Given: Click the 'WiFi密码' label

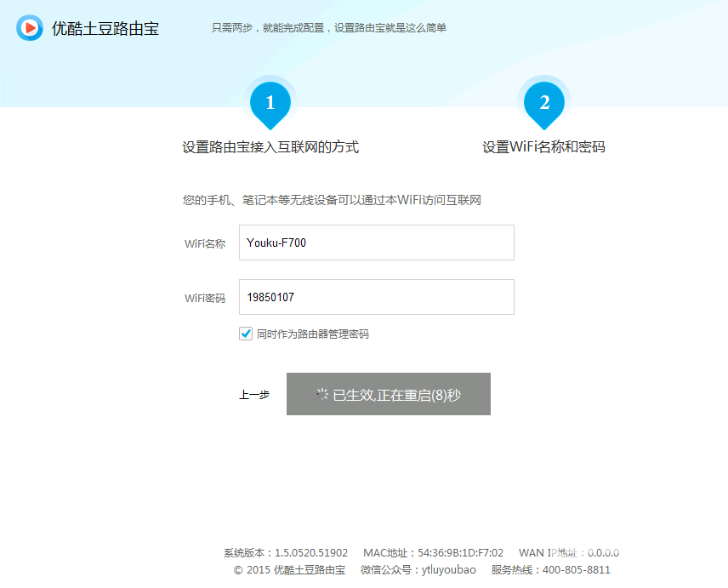Looking at the screenshot, I should pos(205,298).
